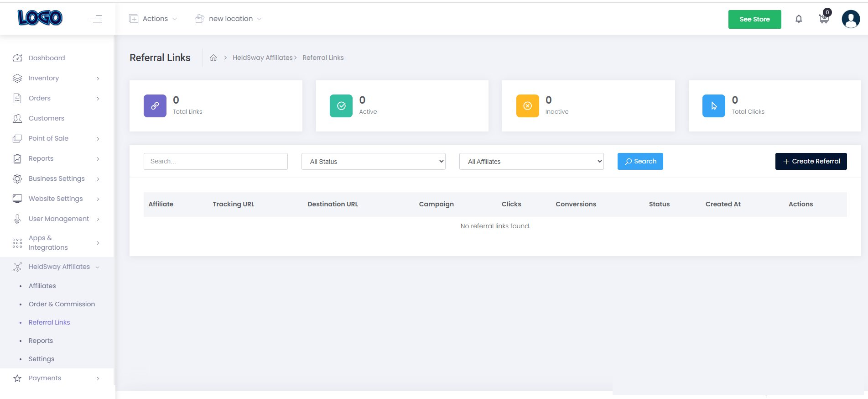Click the Affiliate column header
868x399 pixels.
click(161, 204)
